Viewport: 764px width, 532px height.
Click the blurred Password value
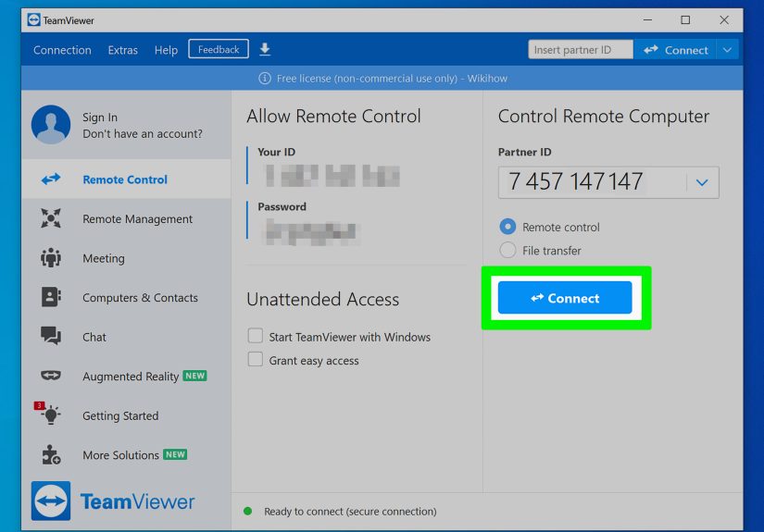[x=311, y=231]
